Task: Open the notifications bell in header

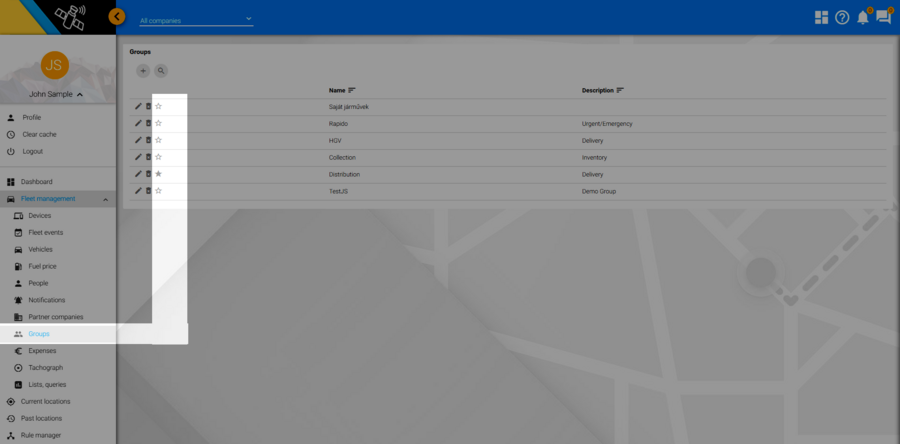Action: [x=862, y=17]
